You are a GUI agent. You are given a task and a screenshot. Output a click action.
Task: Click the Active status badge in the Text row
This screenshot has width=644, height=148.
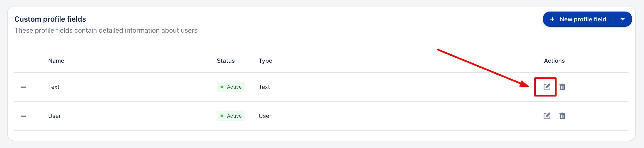click(x=231, y=87)
